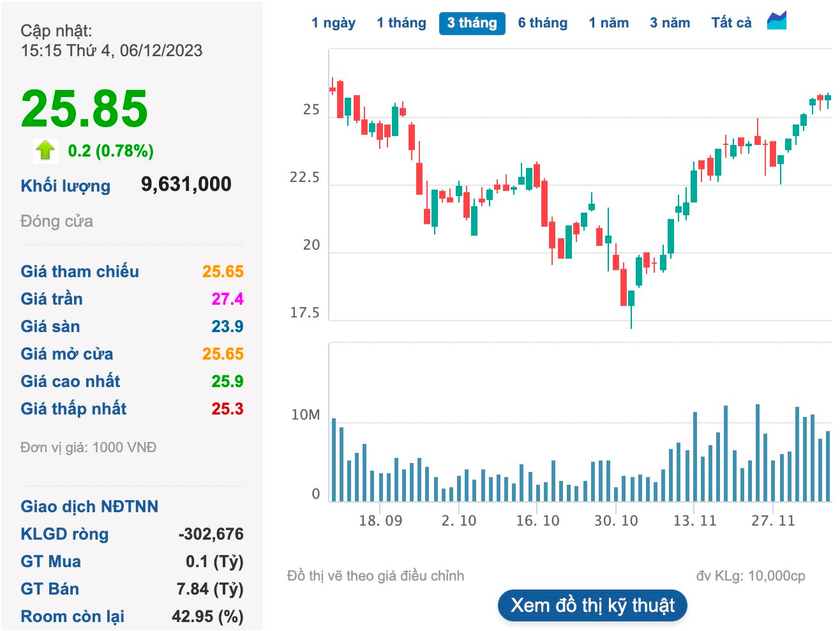Click the KLGD ròng value -302,676
The width and height of the screenshot is (840, 631).
(211, 534)
